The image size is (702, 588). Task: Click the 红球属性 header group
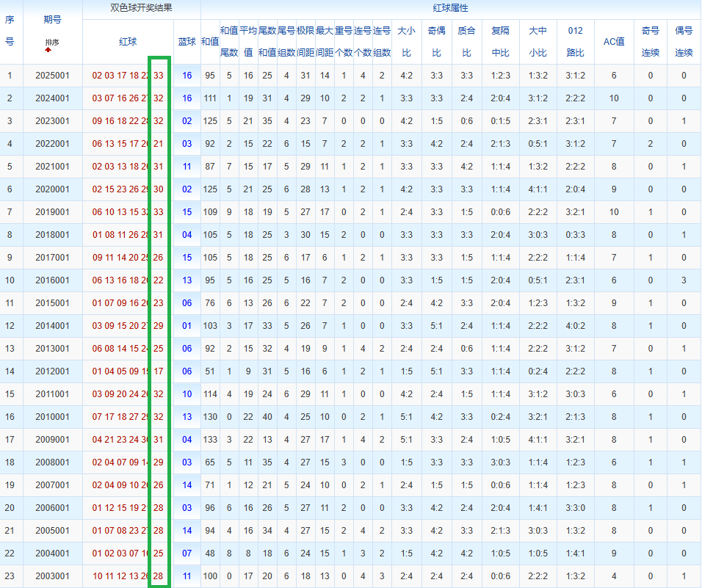tap(450, 10)
